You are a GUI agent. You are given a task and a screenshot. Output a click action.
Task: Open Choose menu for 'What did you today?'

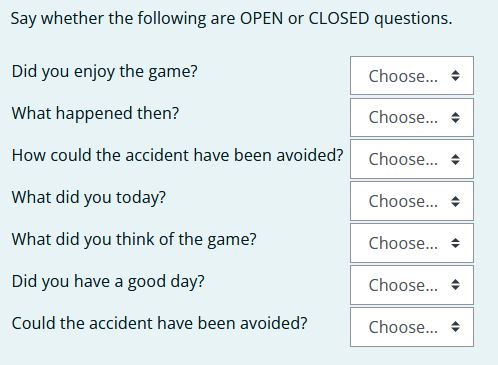point(412,201)
